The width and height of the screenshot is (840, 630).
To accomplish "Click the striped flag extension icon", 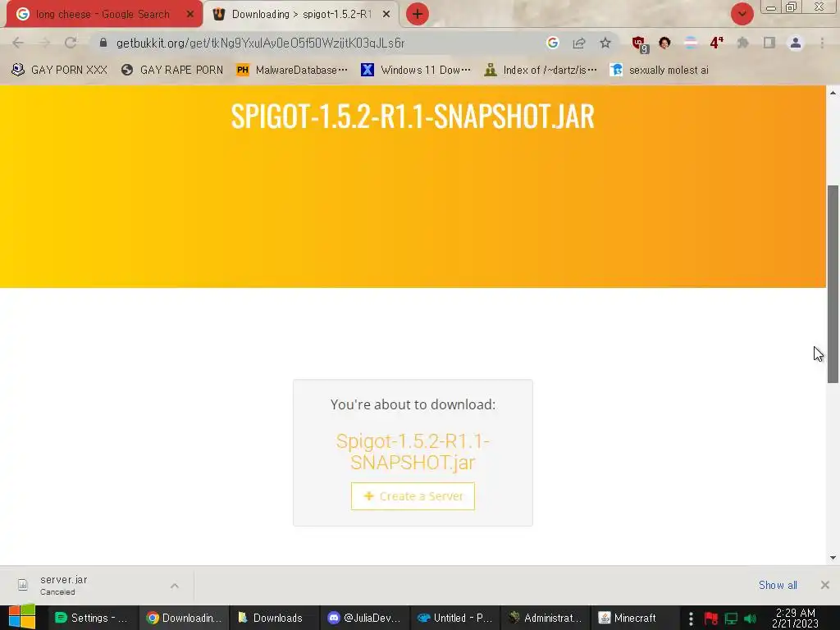I will [x=691, y=43].
